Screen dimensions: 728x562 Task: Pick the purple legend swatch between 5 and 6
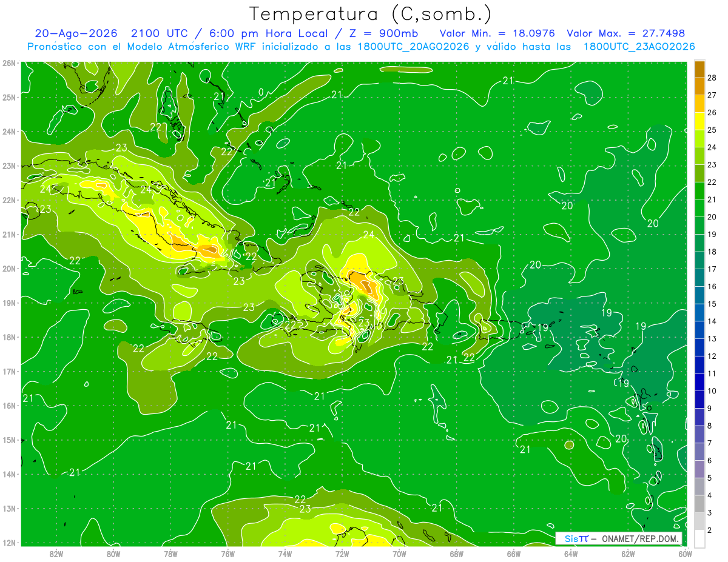(699, 469)
